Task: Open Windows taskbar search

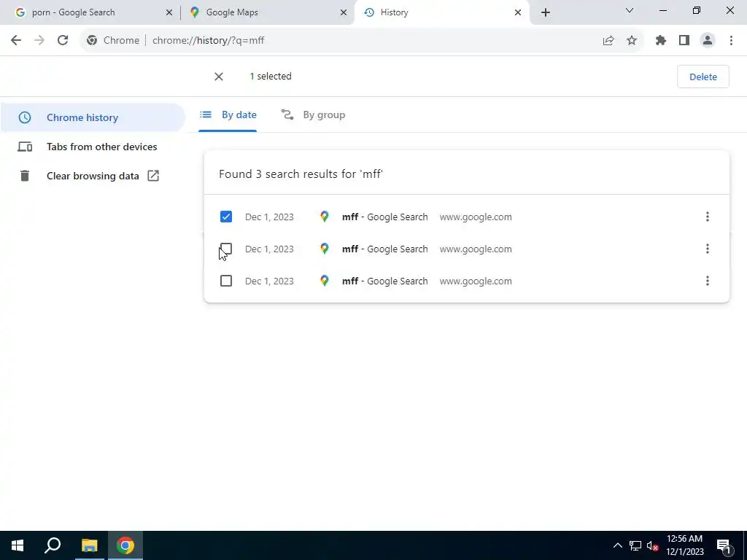Action: (x=53, y=545)
